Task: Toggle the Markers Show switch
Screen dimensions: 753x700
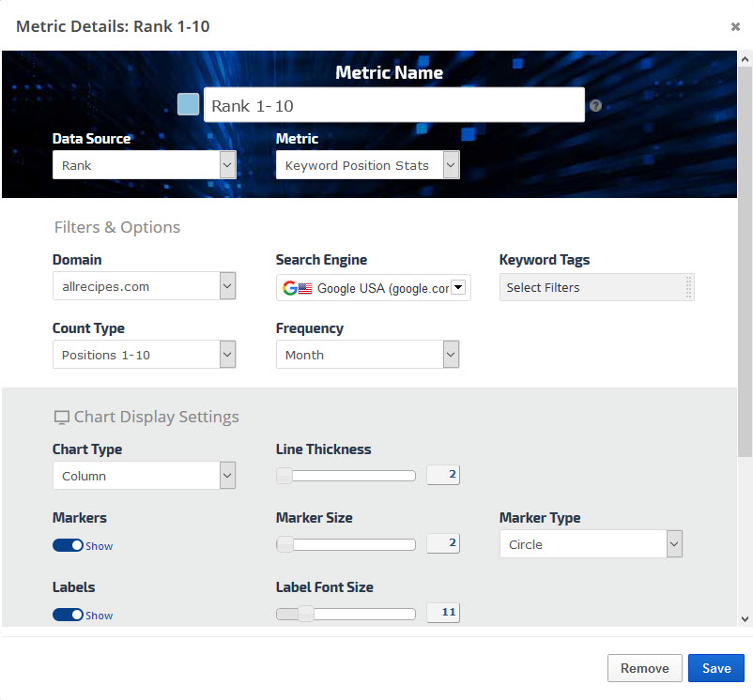Action: pos(68,545)
